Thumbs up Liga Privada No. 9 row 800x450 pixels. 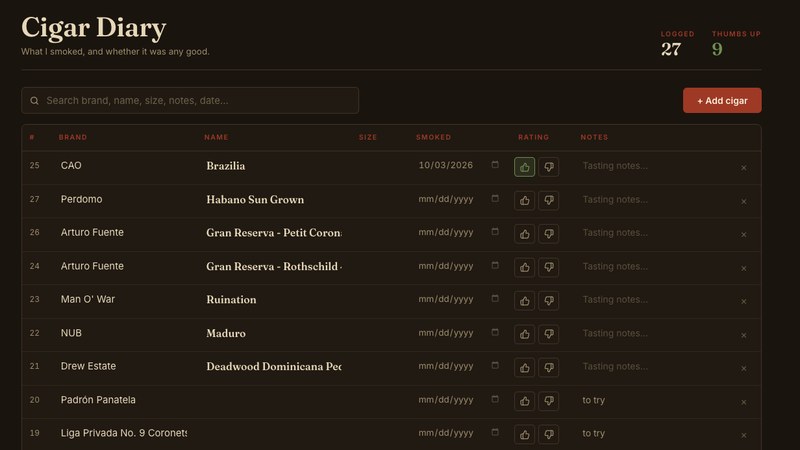[524, 434]
